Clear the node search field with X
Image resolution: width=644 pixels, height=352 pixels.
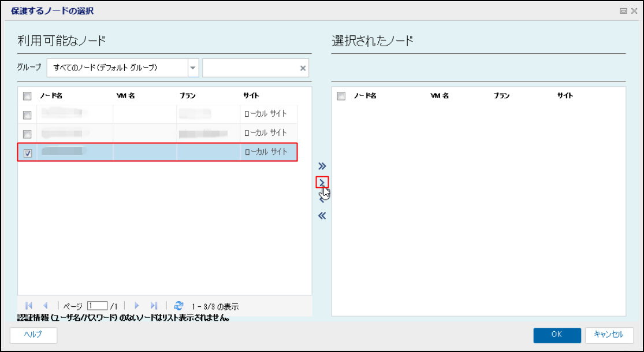(303, 68)
